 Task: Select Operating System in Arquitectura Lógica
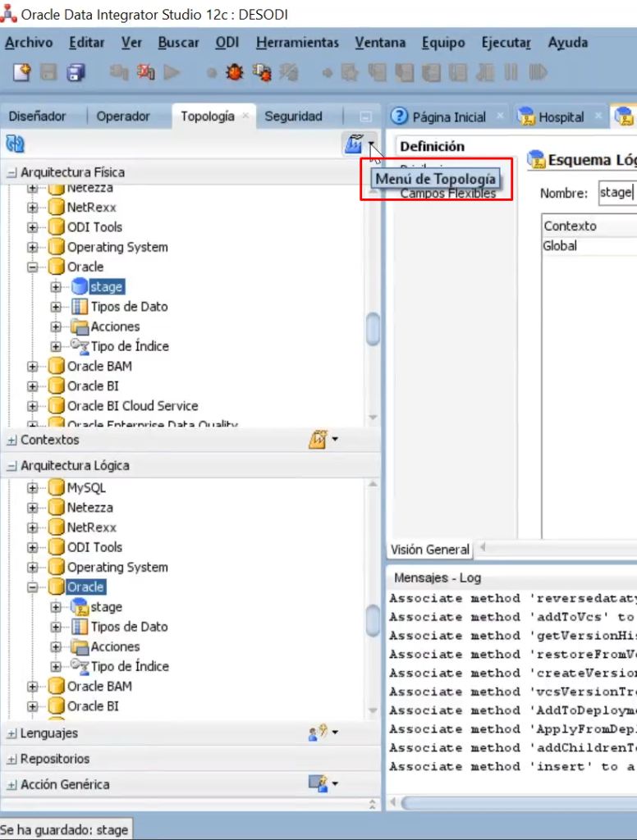click(x=117, y=568)
